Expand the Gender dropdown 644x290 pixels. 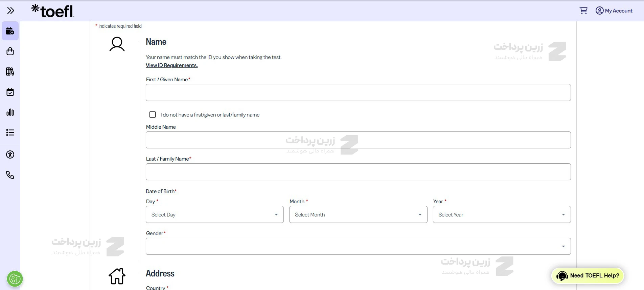[358, 246]
